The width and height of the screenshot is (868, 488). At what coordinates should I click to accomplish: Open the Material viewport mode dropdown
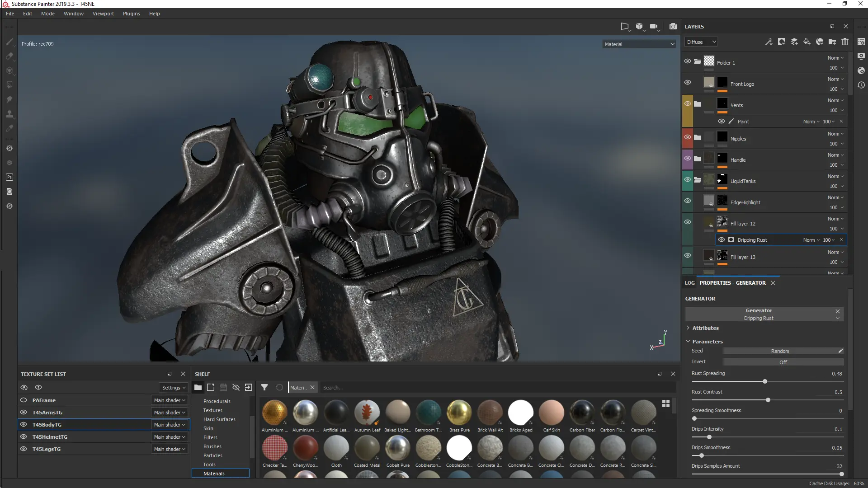pos(640,44)
